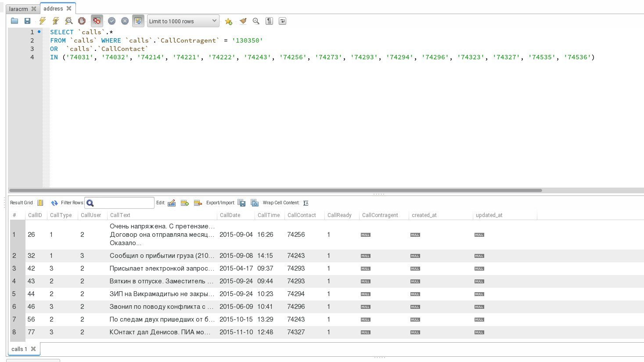Select CallDate cell 2015-10-15

click(236, 319)
